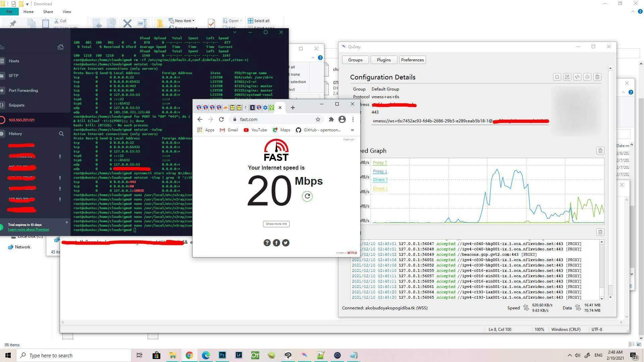The height and width of the screenshot is (362, 644).
Task: Share result via Twitter icon
Action: [x=286, y=243]
